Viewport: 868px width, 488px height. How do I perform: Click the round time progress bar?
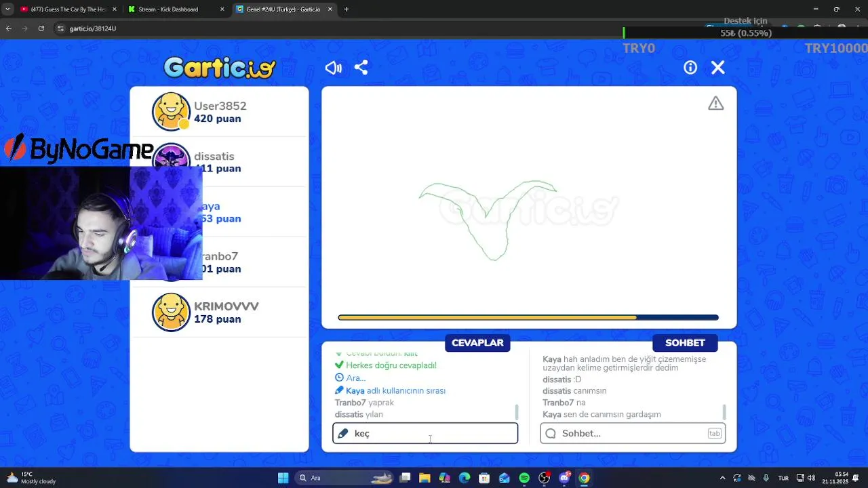point(528,317)
